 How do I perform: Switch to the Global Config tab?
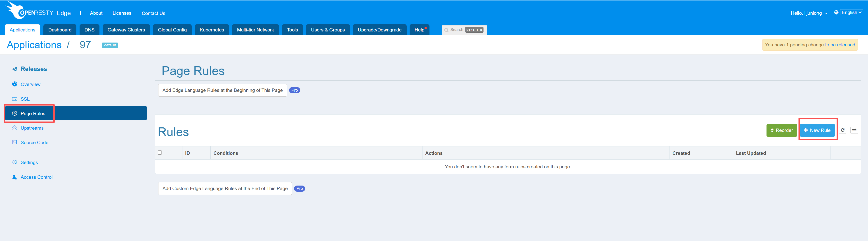[172, 30]
